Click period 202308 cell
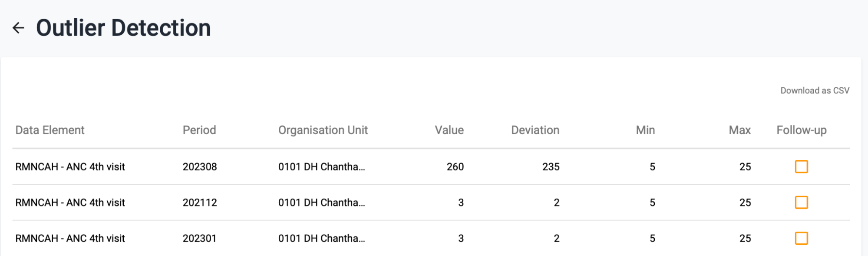868x256 pixels. (200, 166)
